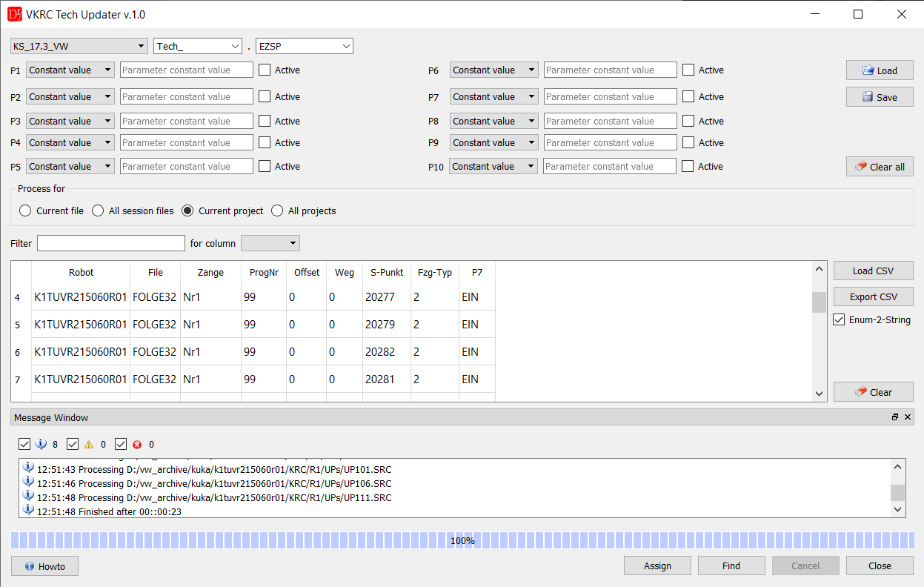This screenshot has height=587, width=924.
Task: Toggle the warning messages filter checkbox
Action: click(x=73, y=444)
